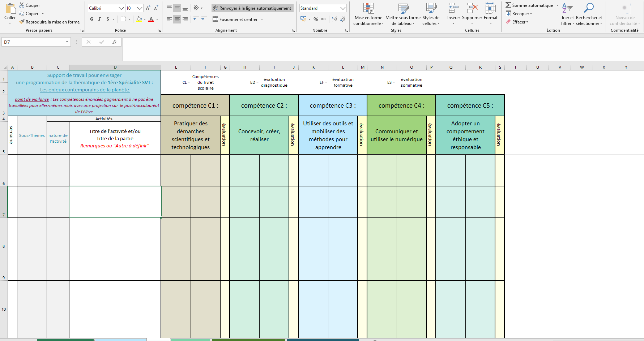Expand the Name Box dropdown arrow

67,42
